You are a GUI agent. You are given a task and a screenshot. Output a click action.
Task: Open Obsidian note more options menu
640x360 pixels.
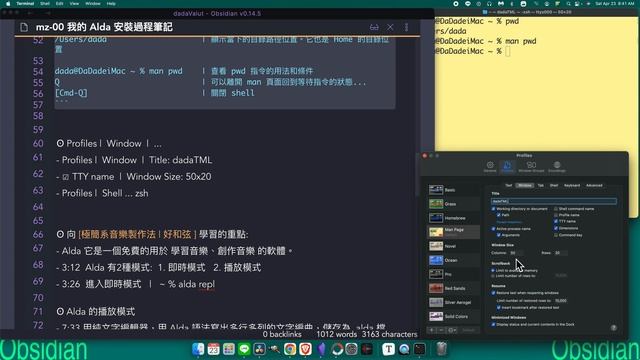point(406,27)
